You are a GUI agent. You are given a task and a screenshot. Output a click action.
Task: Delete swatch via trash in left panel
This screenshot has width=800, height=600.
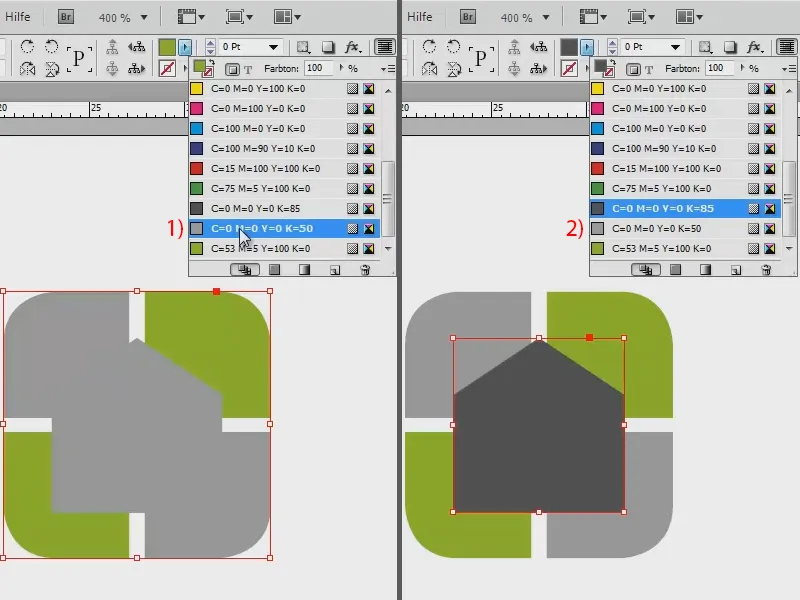coord(365,269)
